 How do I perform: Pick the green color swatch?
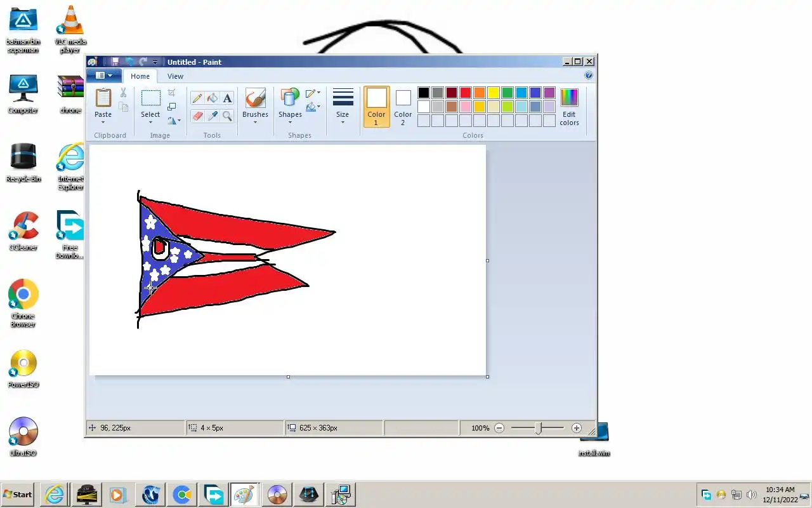507,93
